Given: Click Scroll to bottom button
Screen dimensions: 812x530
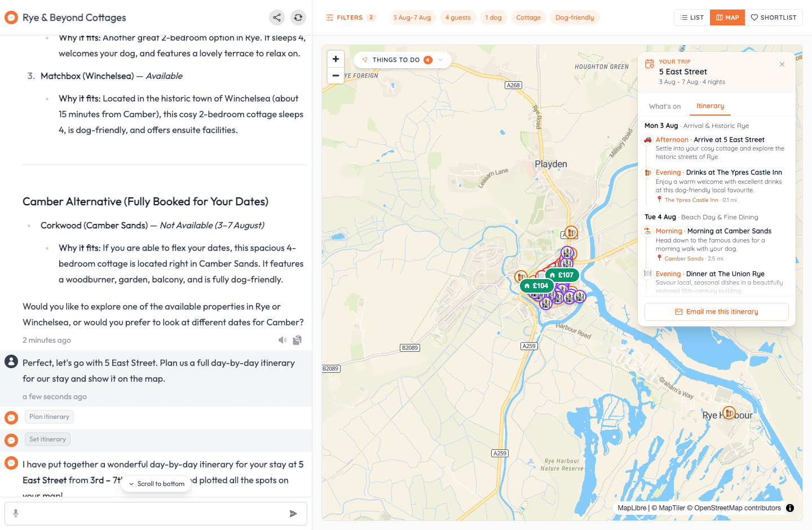Looking at the screenshot, I should [x=156, y=484].
